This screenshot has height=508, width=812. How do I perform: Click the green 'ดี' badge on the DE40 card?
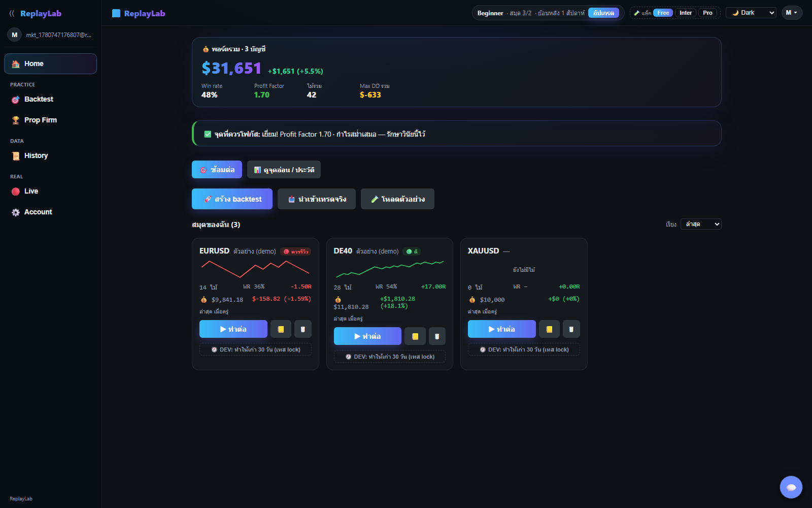412,251
